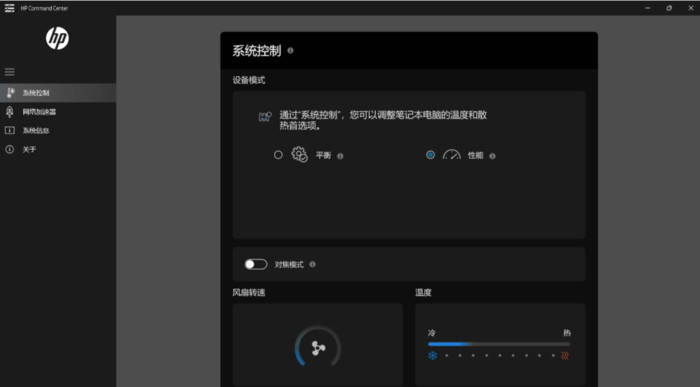Open 网络加速器 in the sidebar
Image resolution: width=700 pixels, height=387 pixels.
point(58,112)
